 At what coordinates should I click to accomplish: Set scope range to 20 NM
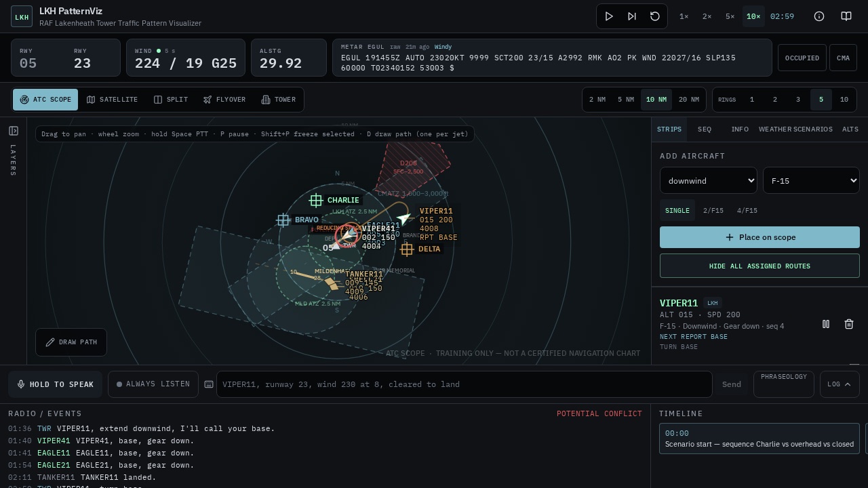coord(689,100)
